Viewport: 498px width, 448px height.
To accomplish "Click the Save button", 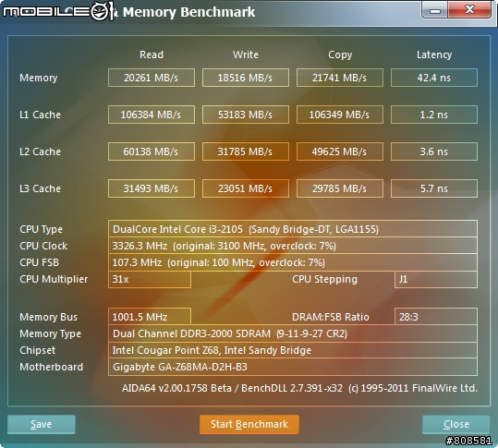I will pos(42,424).
